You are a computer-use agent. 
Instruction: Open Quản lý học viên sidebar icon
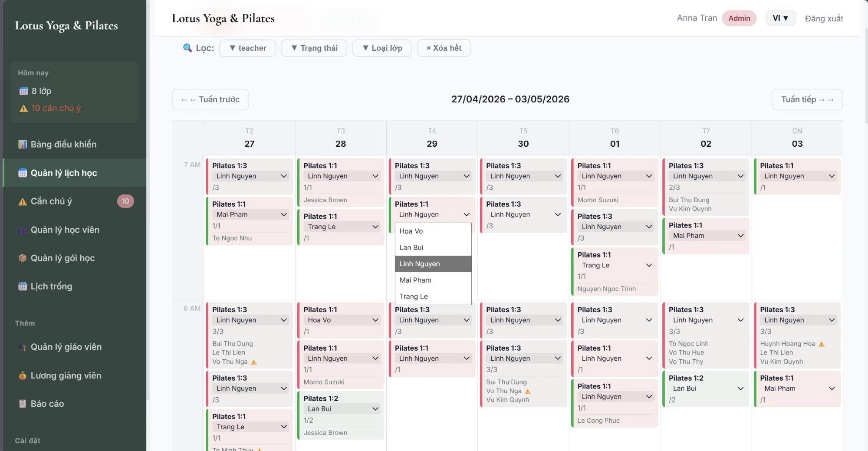click(23, 230)
